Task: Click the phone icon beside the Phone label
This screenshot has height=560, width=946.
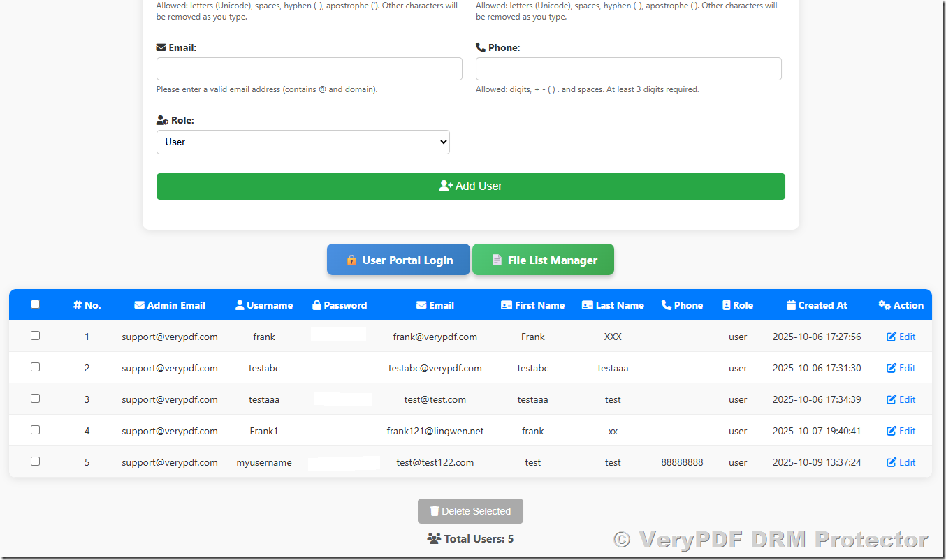Action: (x=480, y=47)
